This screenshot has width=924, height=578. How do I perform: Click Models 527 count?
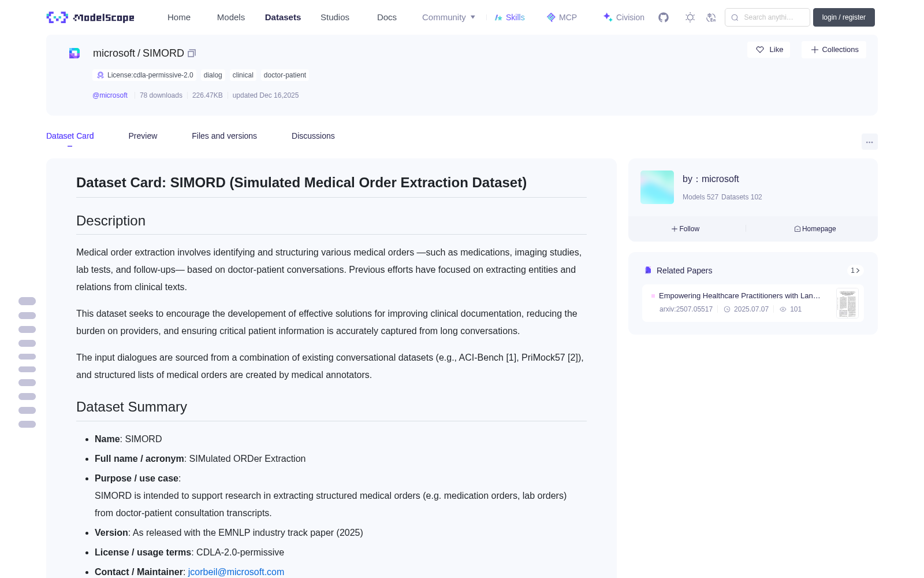701,197
